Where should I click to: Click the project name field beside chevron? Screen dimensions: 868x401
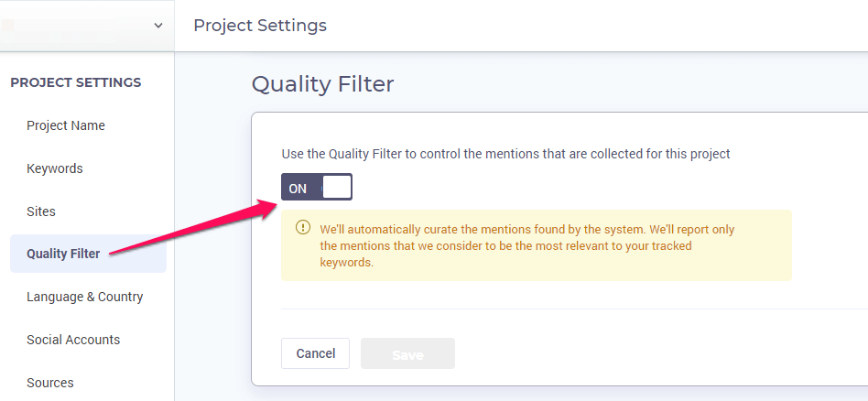pyautogui.click(x=75, y=26)
